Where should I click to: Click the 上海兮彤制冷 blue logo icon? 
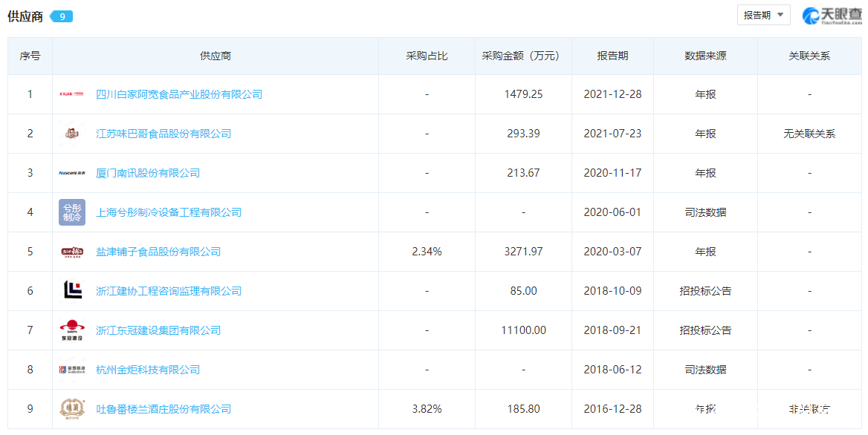(x=72, y=212)
